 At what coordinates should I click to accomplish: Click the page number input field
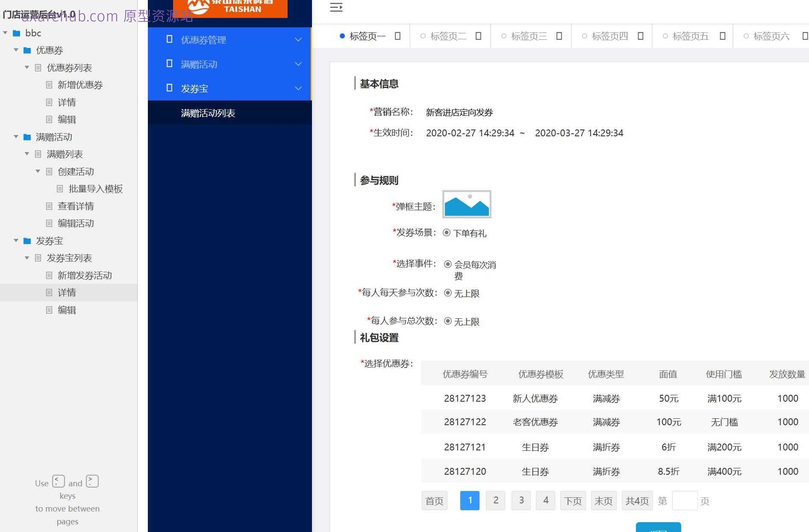685,500
